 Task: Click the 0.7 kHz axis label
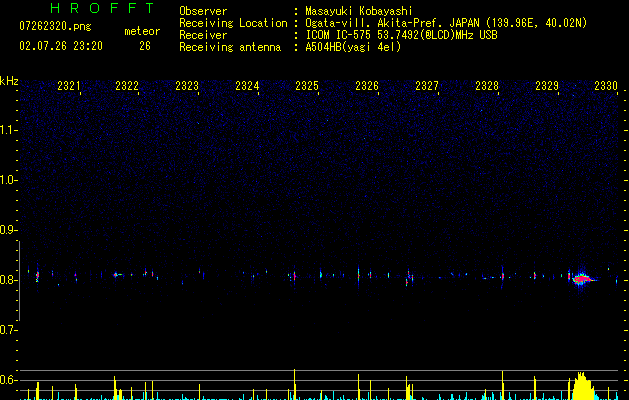8,330
